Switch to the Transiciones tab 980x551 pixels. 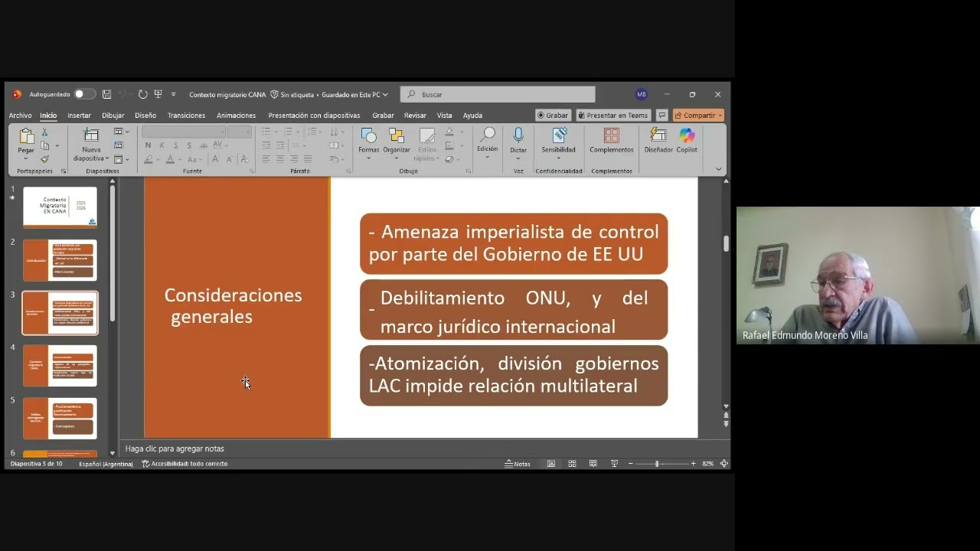[x=186, y=116]
